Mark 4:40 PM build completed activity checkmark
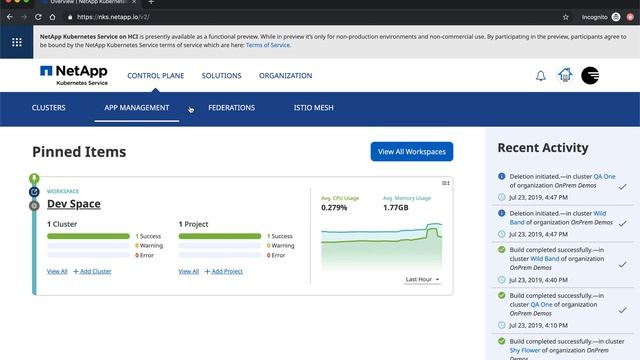 622,264
